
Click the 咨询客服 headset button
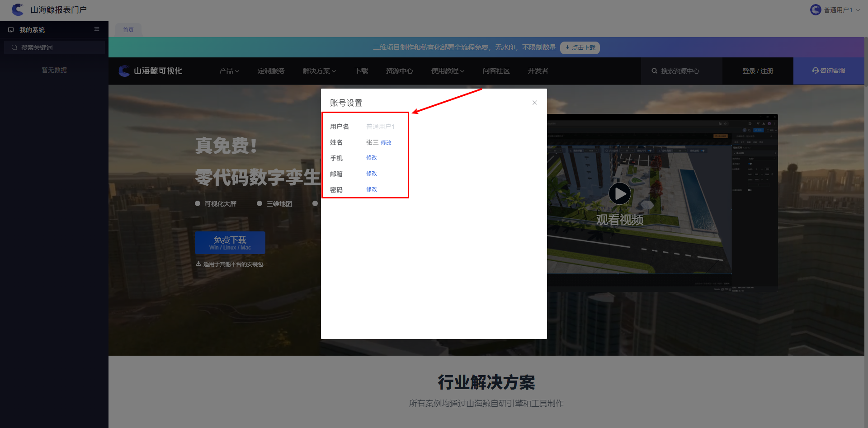pyautogui.click(x=829, y=71)
